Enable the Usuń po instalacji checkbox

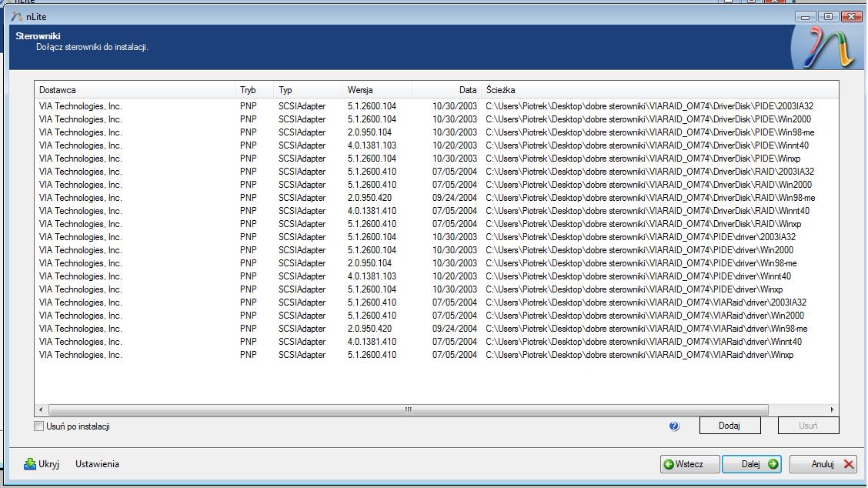click(38, 426)
